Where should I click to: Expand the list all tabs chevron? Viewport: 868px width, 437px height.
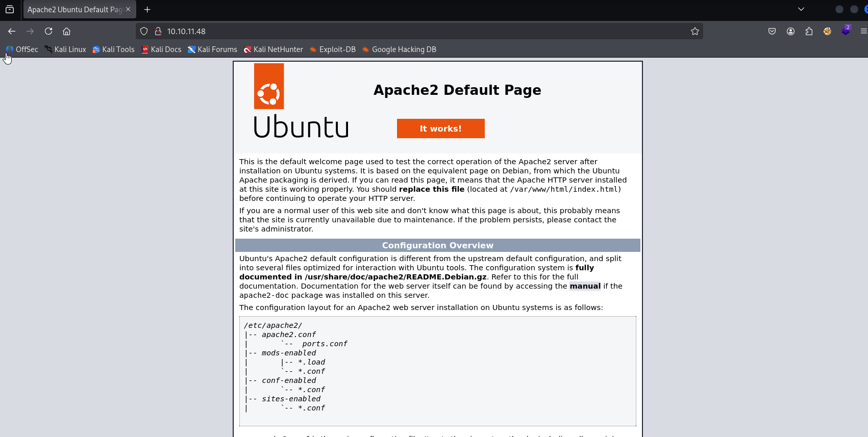pos(801,9)
